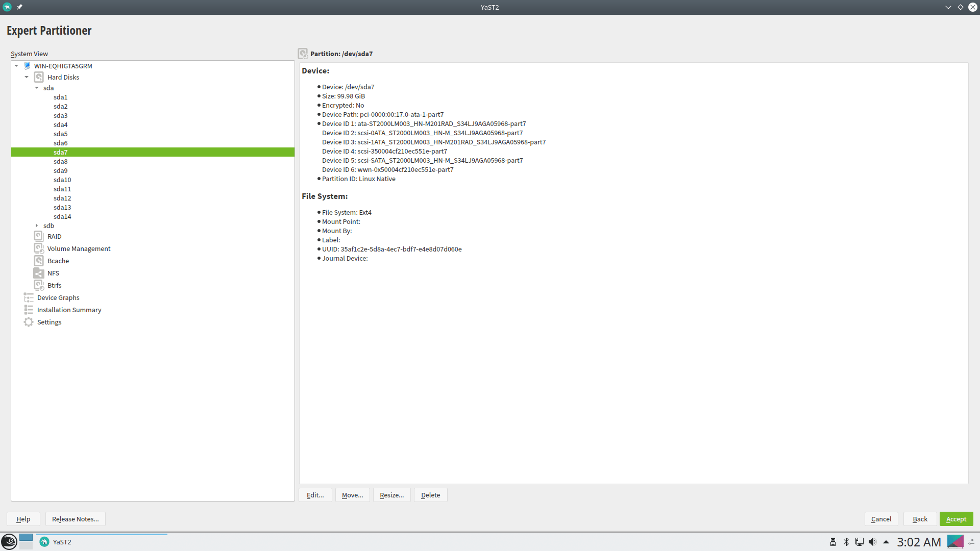Click the Bcache icon
Screen dimensions: 980x551
[39, 261]
